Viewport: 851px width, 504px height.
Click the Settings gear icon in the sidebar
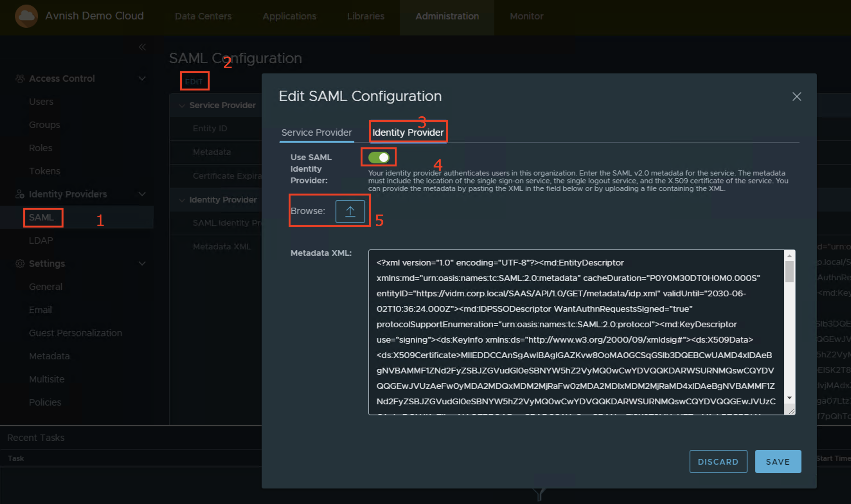tap(20, 264)
